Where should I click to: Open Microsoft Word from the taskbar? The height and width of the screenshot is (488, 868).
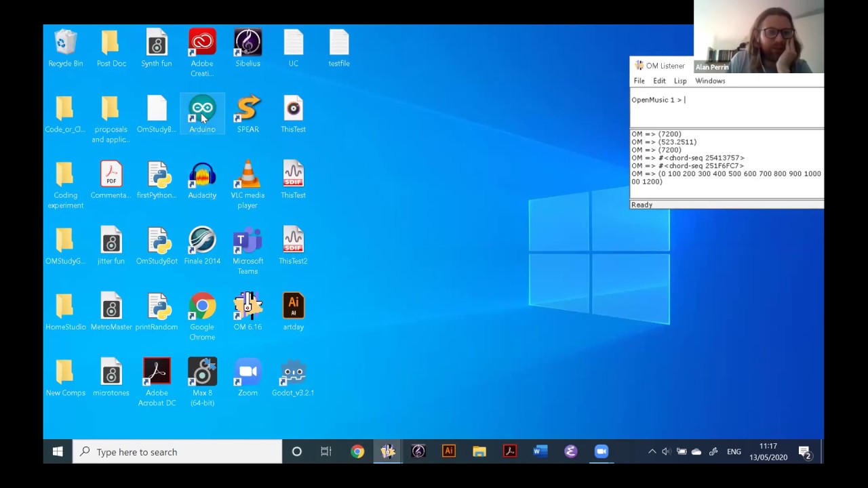540,451
